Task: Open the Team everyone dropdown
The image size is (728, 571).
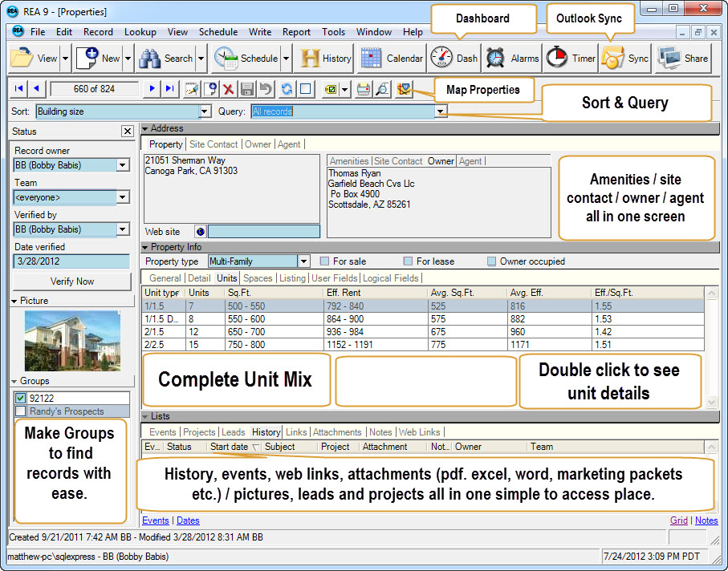Action: pyautogui.click(x=123, y=197)
